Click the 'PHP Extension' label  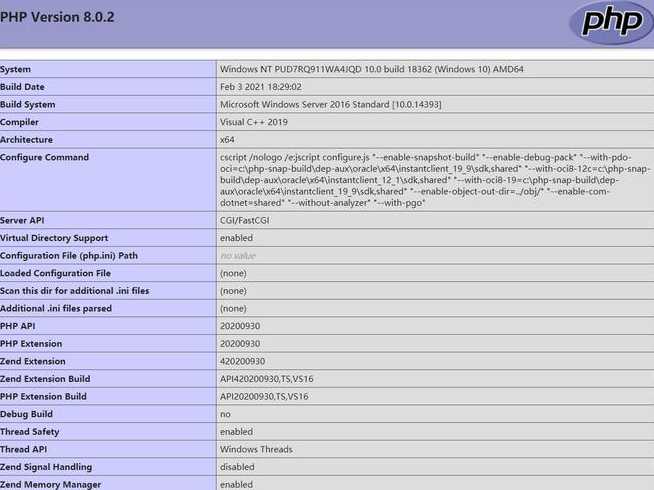tap(31, 344)
